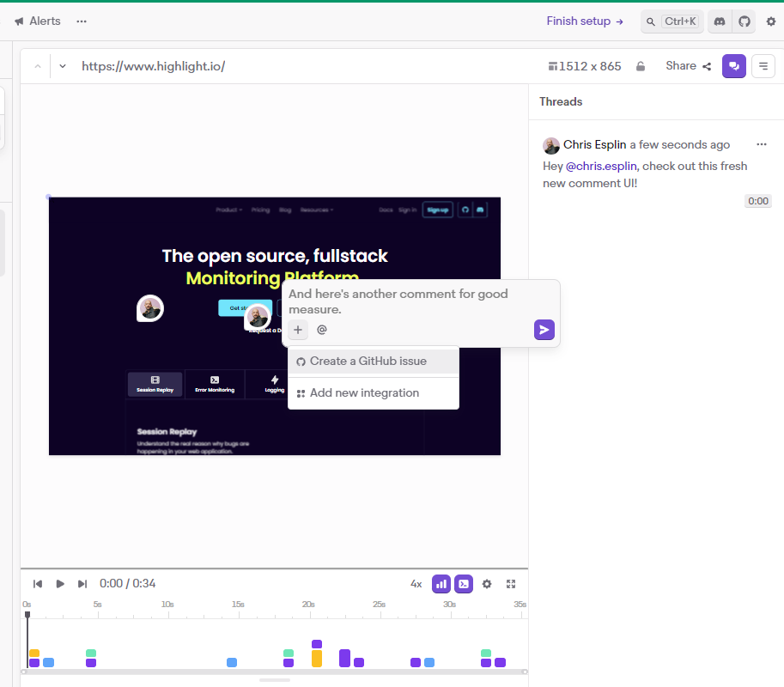This screenshot has width=784, height=687.
Task: Open the threads list icon beside the comment button
Action: point(763,66)
